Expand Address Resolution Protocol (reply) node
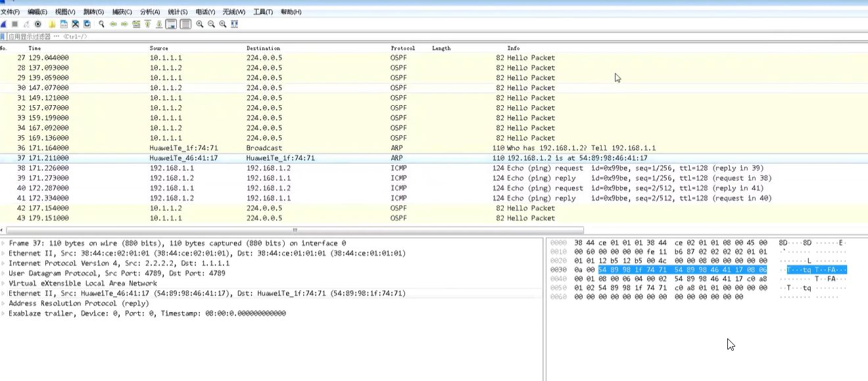 (x=3, y=303)
